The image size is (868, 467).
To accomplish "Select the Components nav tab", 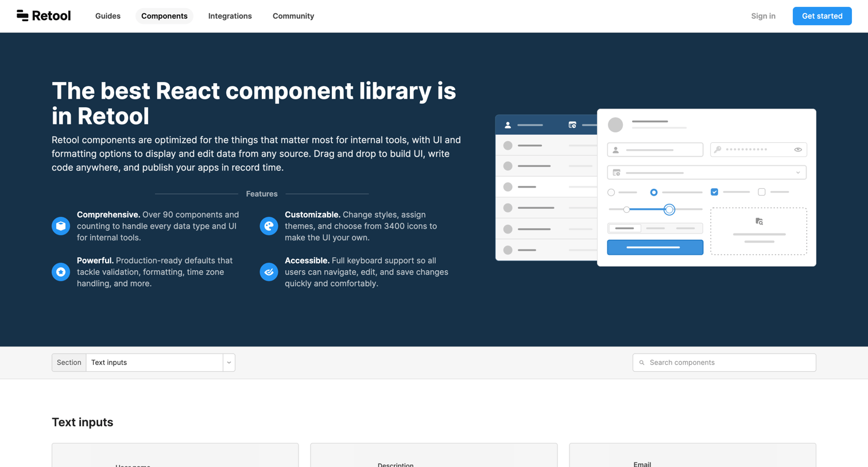I will click(164, 16).
